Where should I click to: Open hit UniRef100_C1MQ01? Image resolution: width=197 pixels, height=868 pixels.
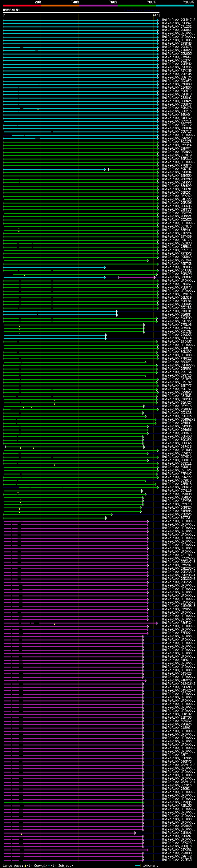click(x=177, y=833)
